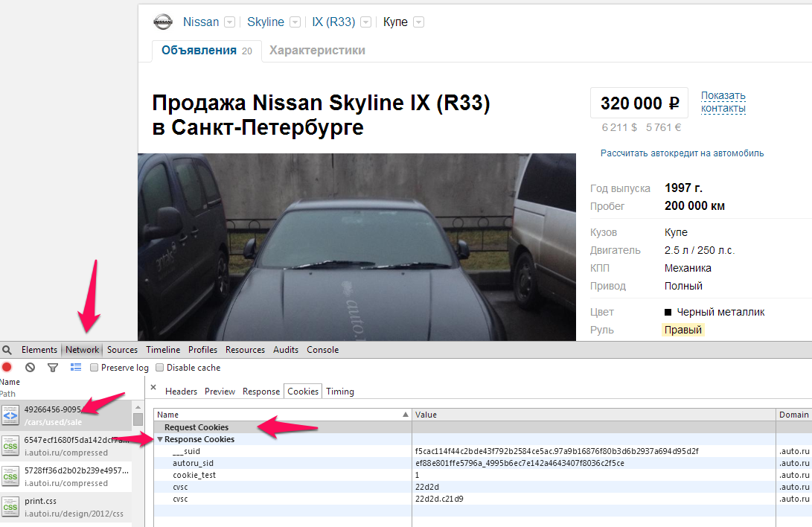This screenshot has height=527, width=812.
Task: Select the ___suid cookie row
Action: [482, 451]
